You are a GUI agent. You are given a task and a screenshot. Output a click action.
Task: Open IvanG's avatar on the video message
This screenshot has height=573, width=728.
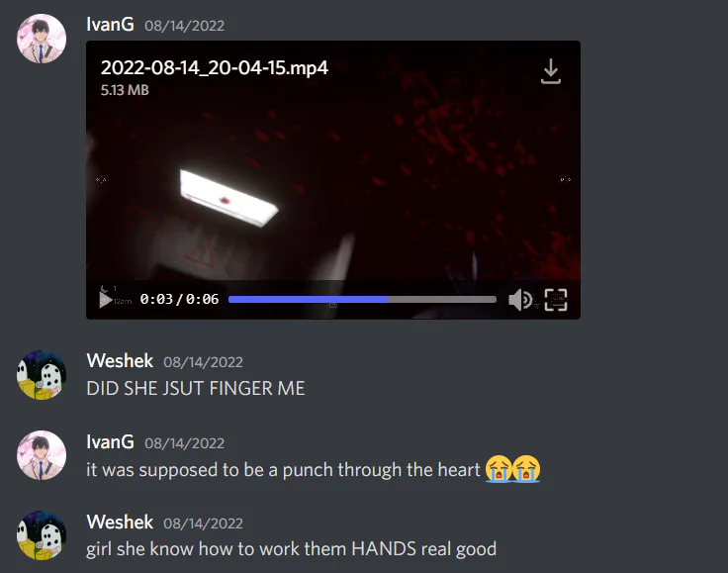pyautogui.click(x=42, y=39)
